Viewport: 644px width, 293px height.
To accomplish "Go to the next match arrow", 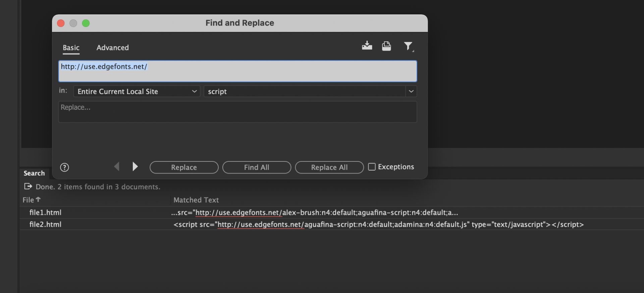I will coord(135,166).
